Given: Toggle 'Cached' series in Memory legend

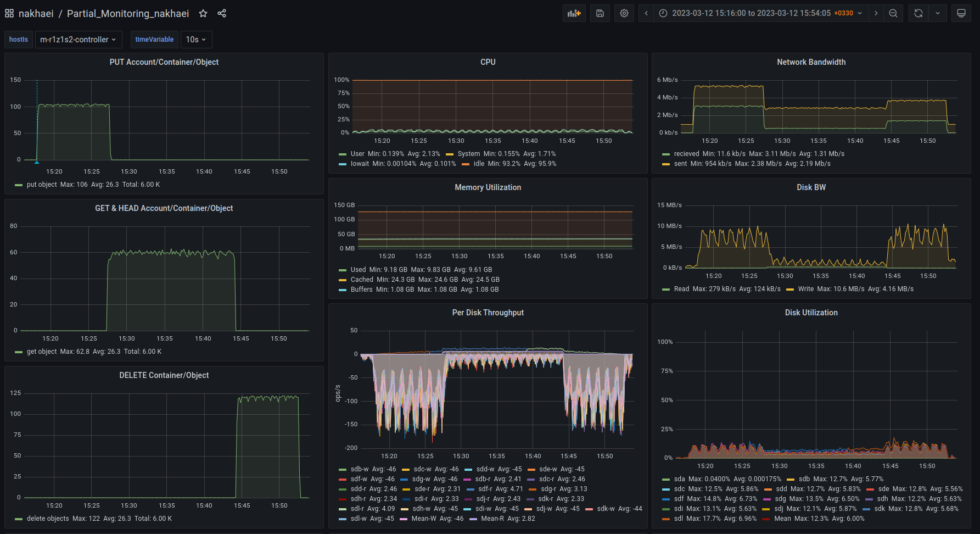Looking at the screenshot, I should pos(362,280).
